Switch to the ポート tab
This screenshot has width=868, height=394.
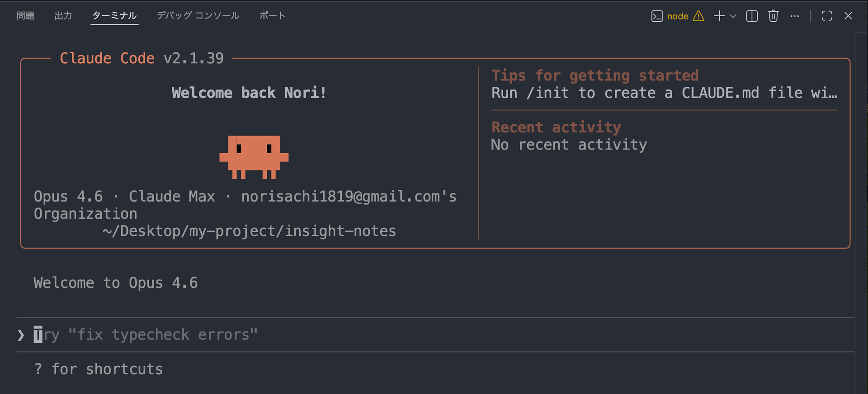tap(272, 16)
